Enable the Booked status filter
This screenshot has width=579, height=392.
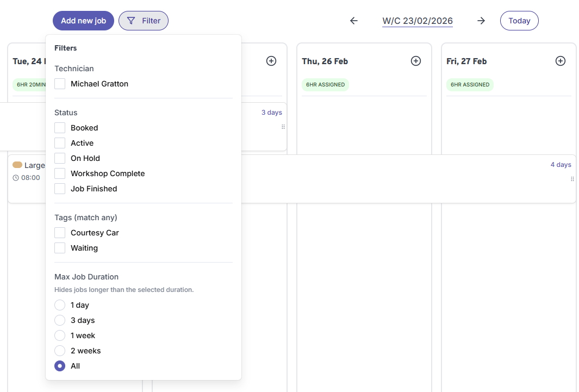click(x=60, y=127)
